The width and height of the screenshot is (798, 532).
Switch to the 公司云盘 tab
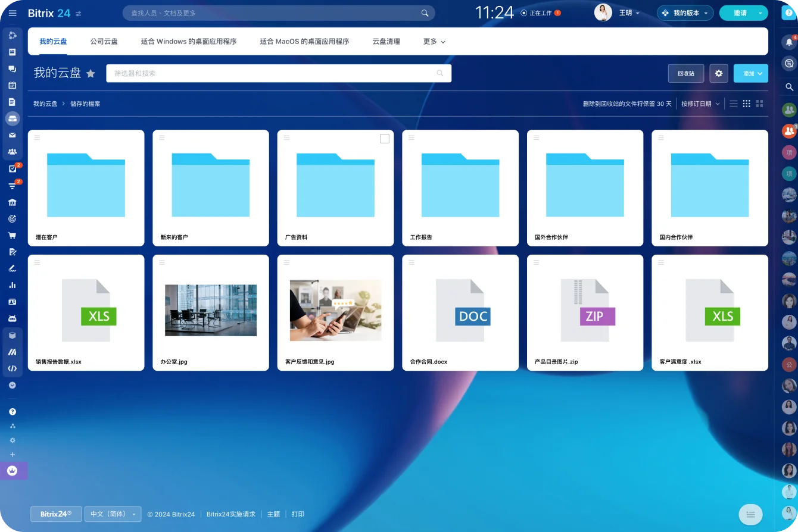pyautogui.click(x=104, y=41)
